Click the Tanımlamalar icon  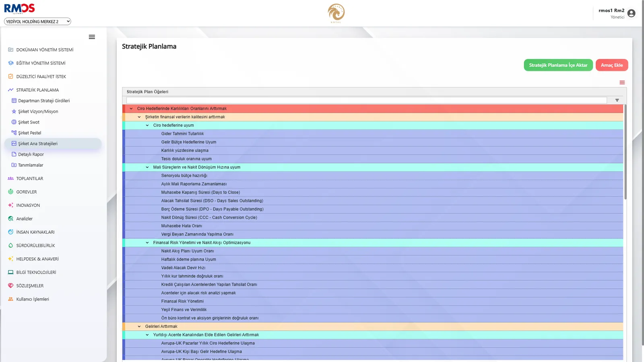tap(14, 165)
